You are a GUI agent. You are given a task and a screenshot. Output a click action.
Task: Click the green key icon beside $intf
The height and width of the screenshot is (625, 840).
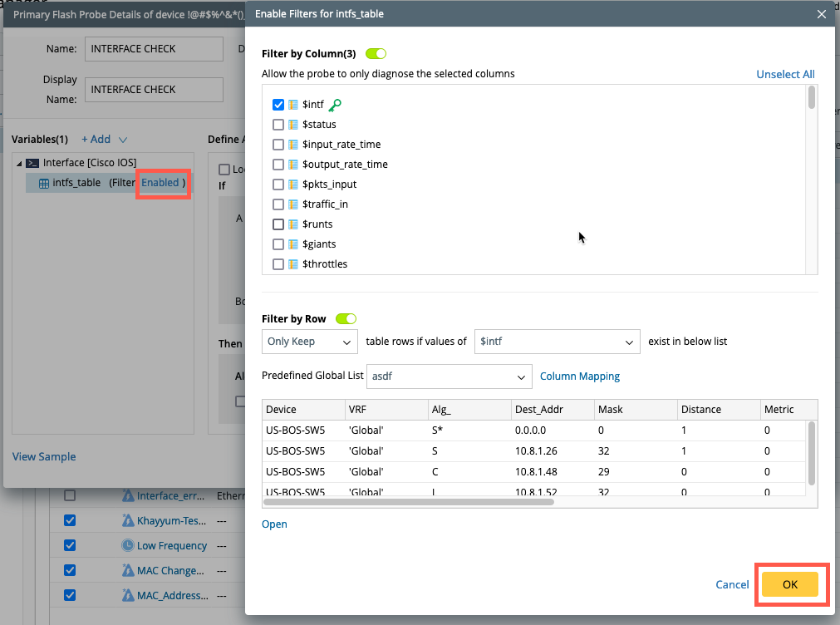[x=335, y=105]
